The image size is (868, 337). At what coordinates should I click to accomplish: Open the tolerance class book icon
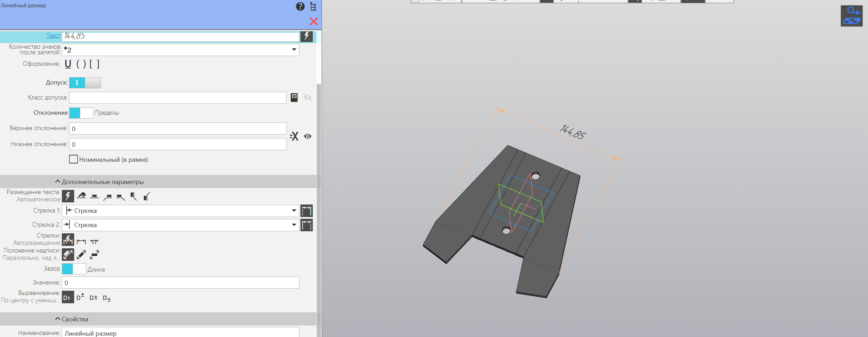(x=294, y=98)
